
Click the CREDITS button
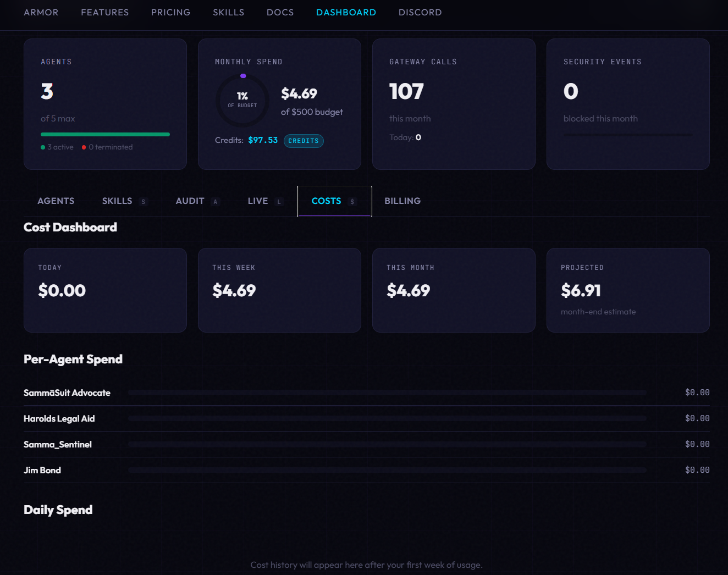coord(304,141)
